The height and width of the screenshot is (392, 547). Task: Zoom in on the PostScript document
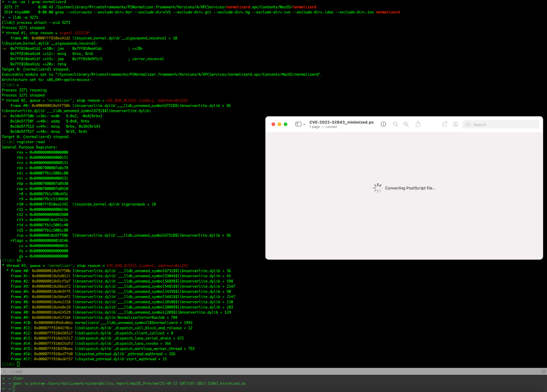pos(406,124)
